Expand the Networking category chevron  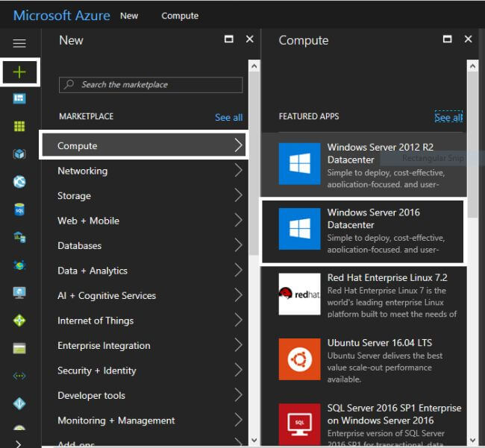tap(238, 171)
